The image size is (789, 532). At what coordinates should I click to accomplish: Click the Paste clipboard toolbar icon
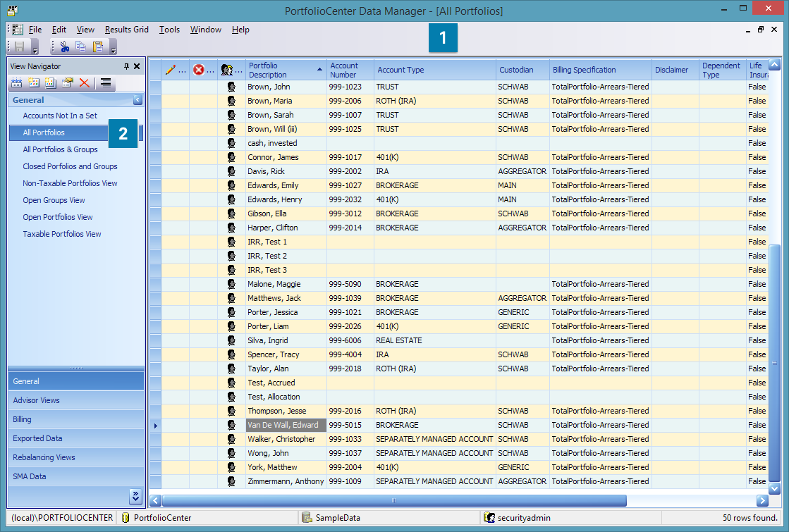97,47
